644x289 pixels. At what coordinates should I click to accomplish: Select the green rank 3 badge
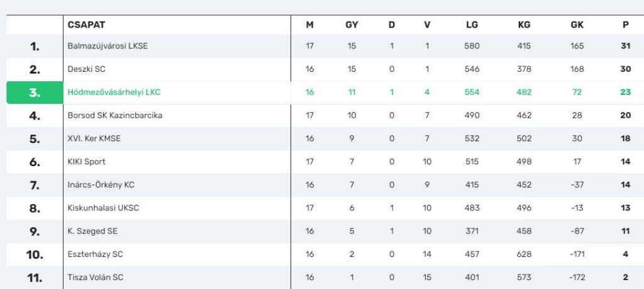(35, 93)
